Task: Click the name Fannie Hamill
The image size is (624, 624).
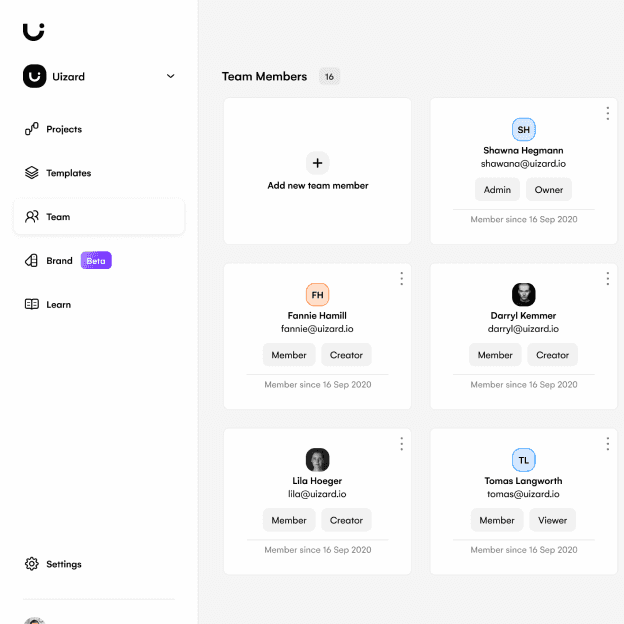Action: coord(317,316)
